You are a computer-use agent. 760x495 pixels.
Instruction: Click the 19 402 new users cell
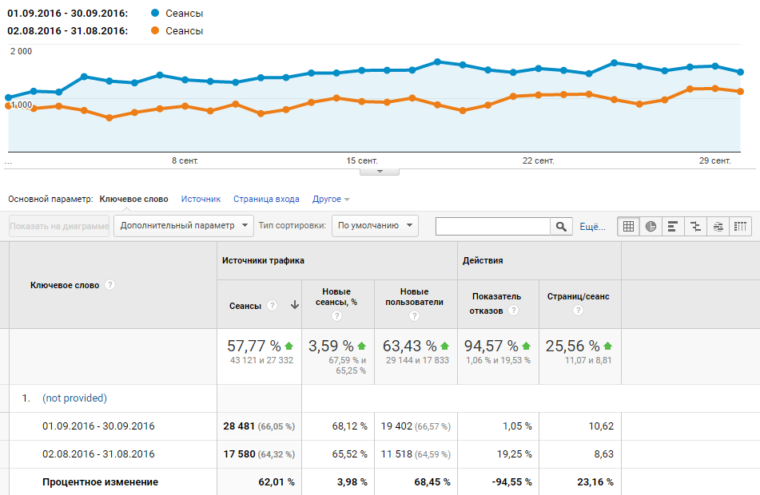coord(415,426)
